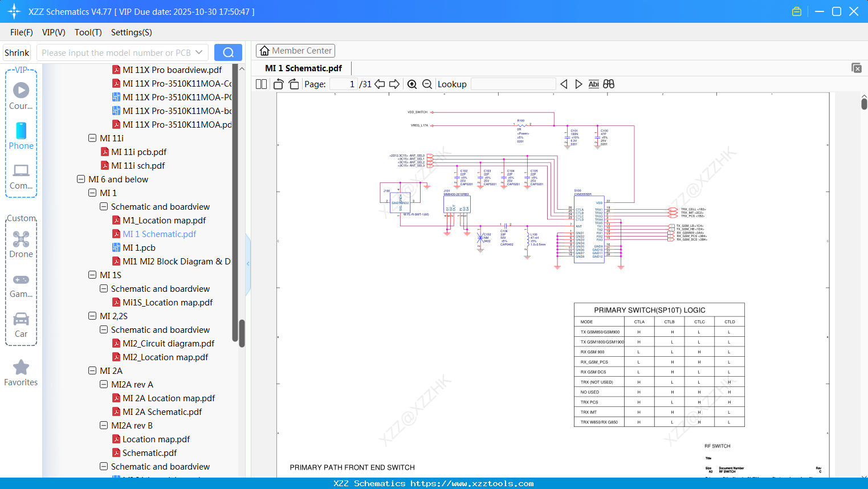Open the Tool(T) menu
The width and height of the screenshot is (868, 489).
tap(88, 32)
